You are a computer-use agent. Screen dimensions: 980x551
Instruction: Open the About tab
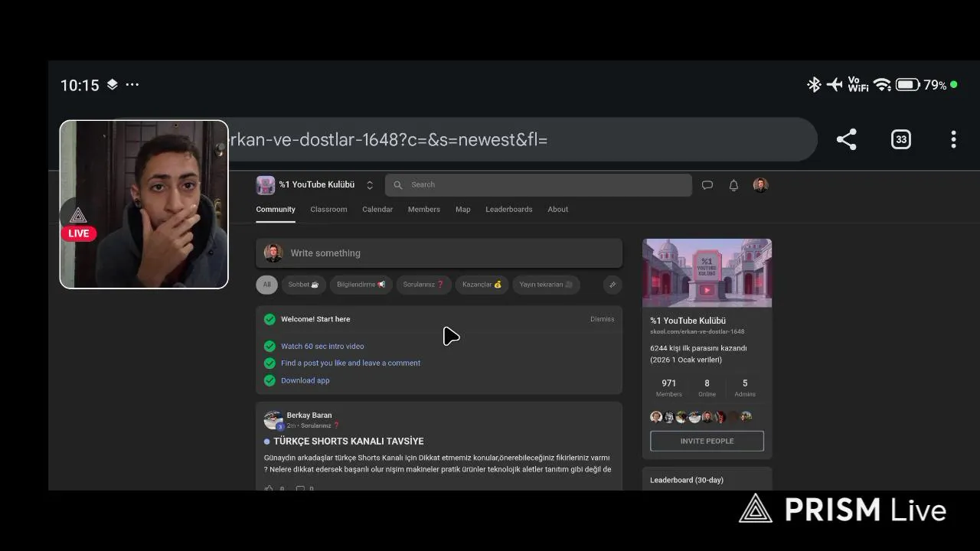pos(557,209)
